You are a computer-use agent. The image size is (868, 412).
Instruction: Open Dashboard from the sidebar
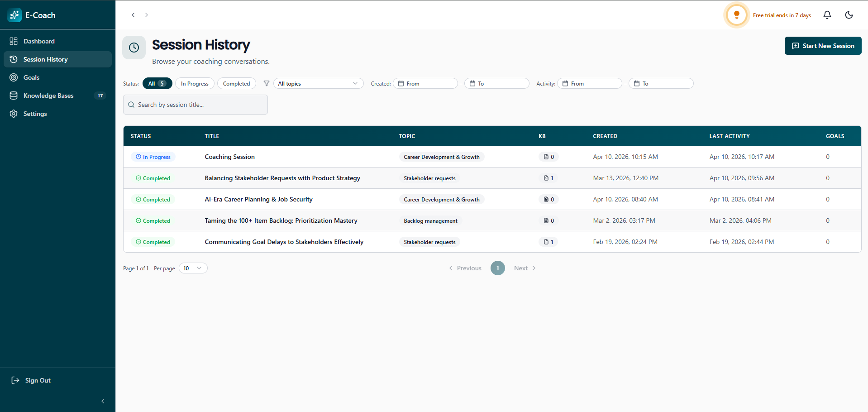click(57, 41)
